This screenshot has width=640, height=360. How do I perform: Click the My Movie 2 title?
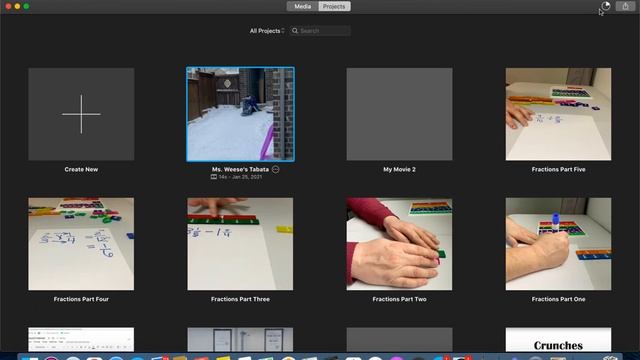click(400, 169)
